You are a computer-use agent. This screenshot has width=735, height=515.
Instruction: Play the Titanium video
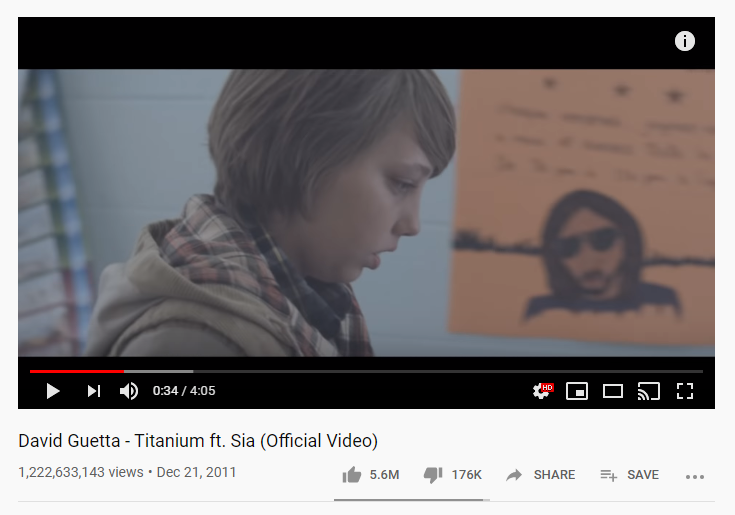click(x=53, y=391)
